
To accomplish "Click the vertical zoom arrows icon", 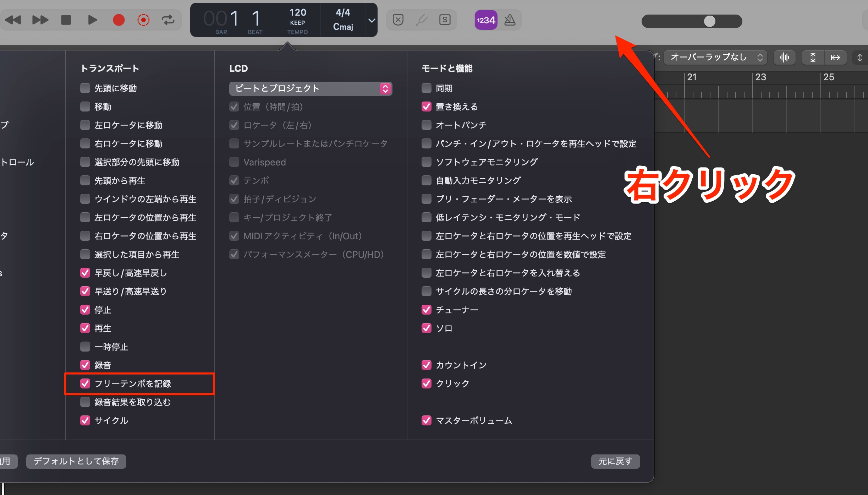I will pos(860,57).
